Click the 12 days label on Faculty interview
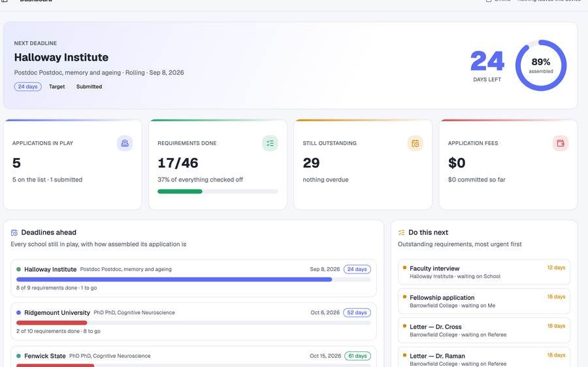Viewport: 588px width, 367px height. [x=556, y=268]
